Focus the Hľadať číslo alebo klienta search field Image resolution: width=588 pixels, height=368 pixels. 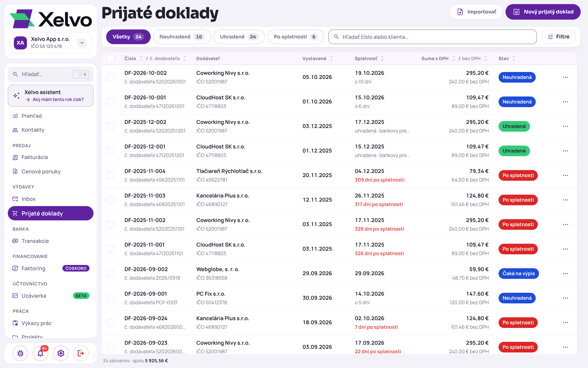click(432, 37)
